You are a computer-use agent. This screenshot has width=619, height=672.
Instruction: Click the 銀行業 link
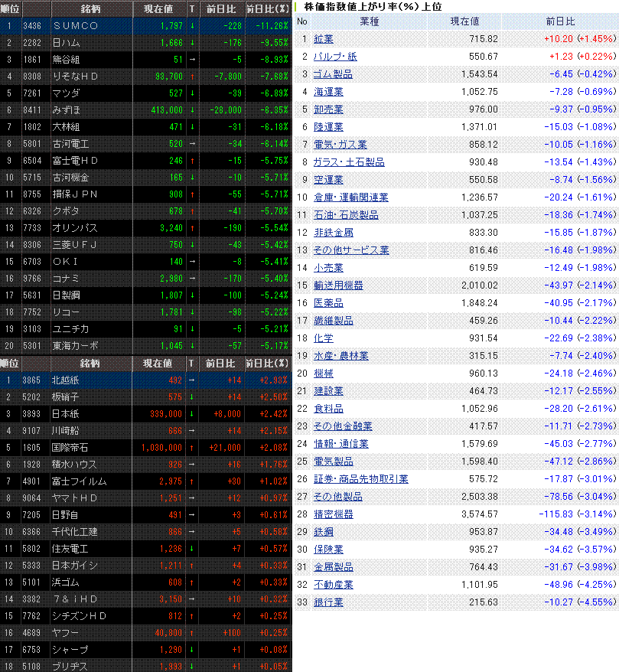328,602
